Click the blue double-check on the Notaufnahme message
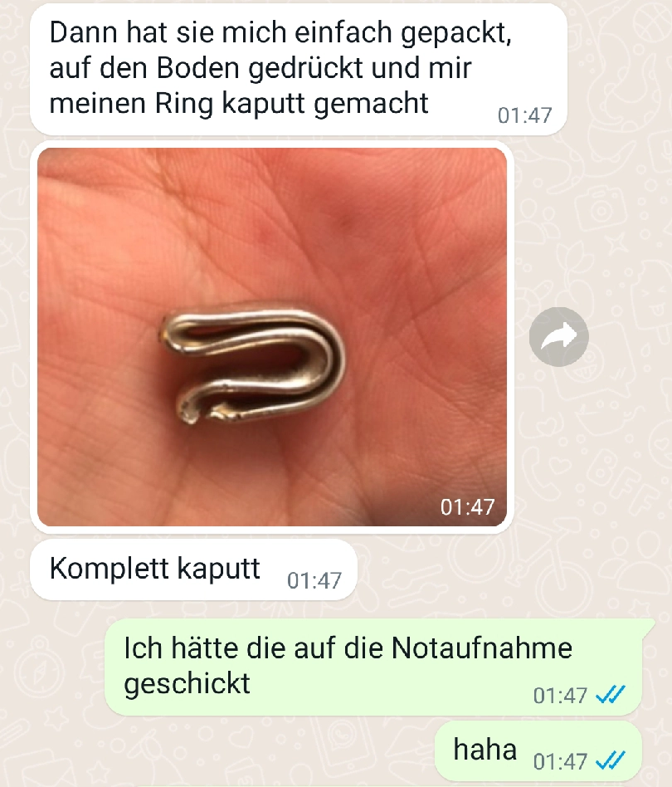This screenshot has width=672, height=787. 611,695
